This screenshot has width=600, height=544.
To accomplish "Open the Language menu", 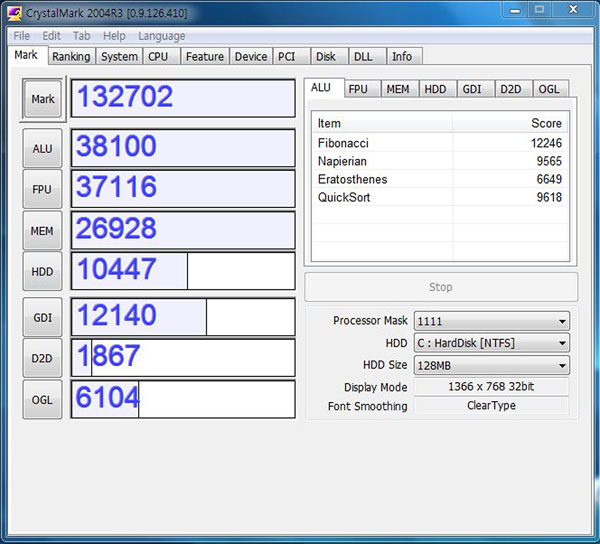I will point(161,36).
